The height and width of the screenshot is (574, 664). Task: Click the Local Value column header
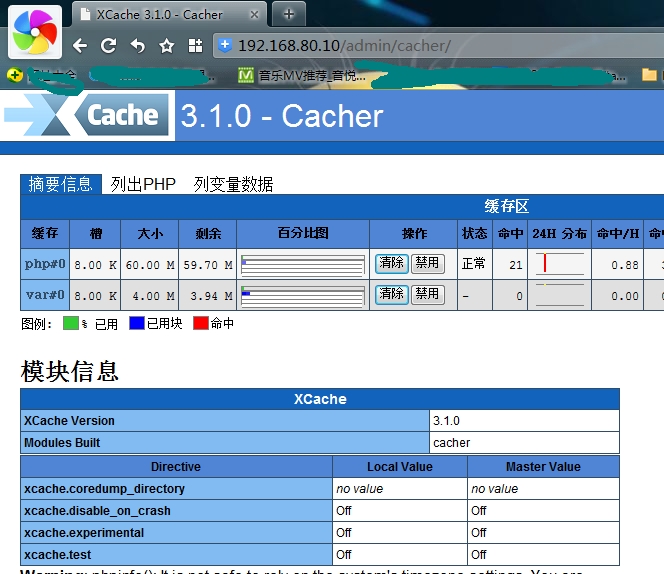click(x=400, y=467)
